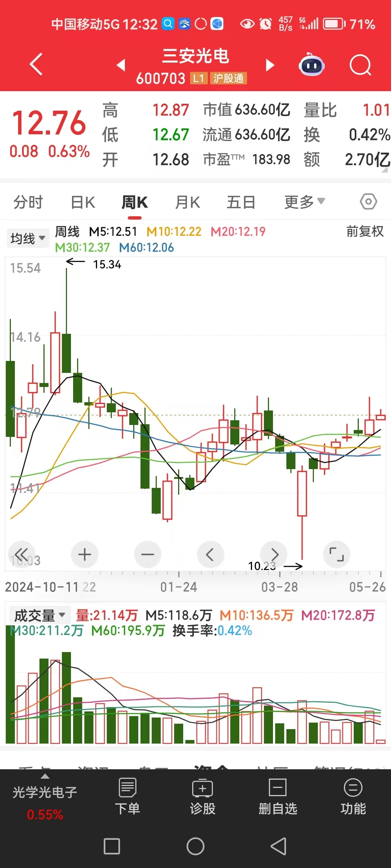Tap the back arrow in header
Viewport: 391px width, 868px height.
(36, 64)
